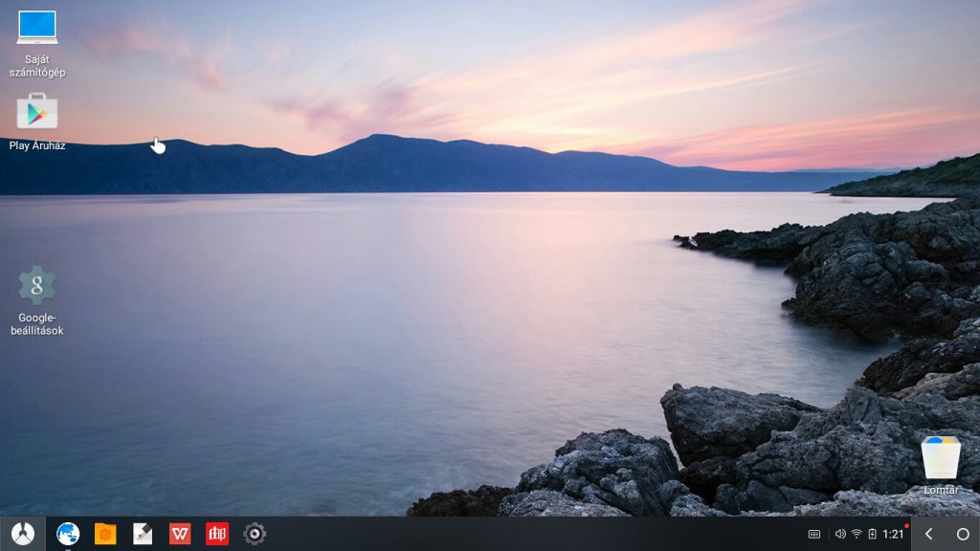This screenshot has height=551, width=980.
Task: Click the red notification dot
Action: pos(905,525)
